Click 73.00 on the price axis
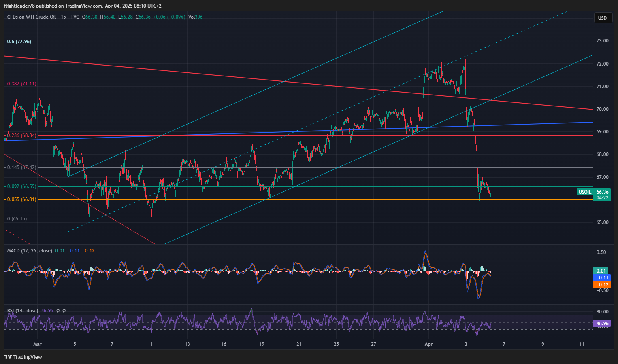 click(602, 41)
